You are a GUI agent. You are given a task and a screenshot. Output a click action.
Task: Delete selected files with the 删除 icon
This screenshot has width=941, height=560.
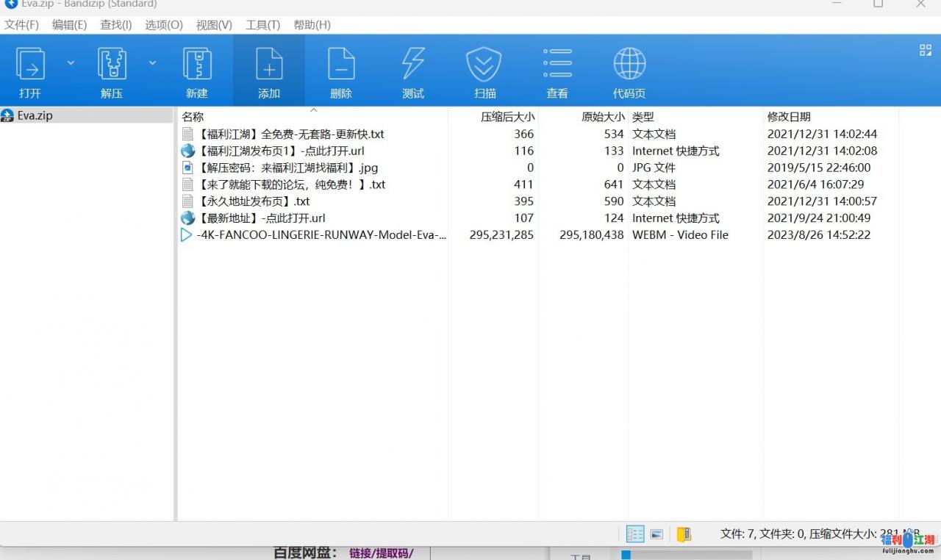(341, 70)
